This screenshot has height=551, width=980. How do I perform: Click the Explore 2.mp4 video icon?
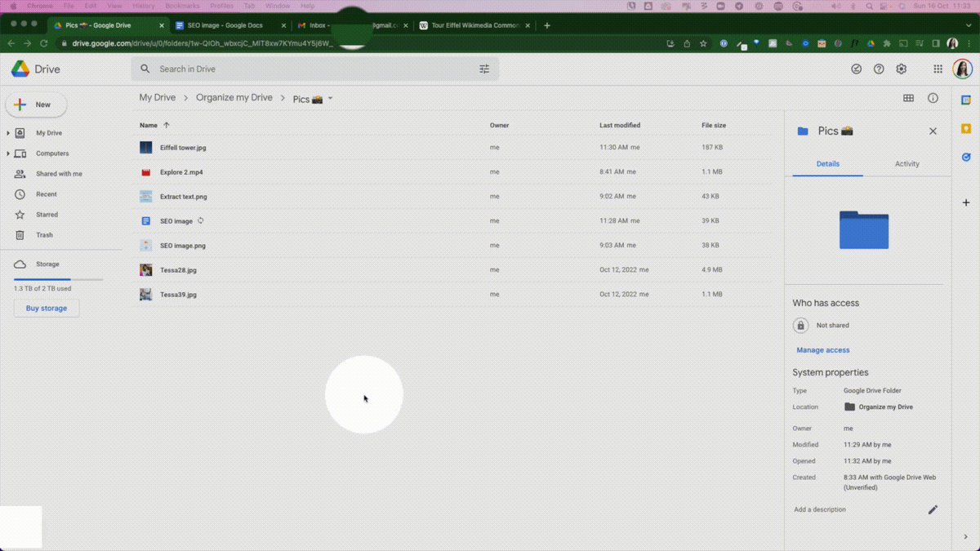(x=145, y=172)
